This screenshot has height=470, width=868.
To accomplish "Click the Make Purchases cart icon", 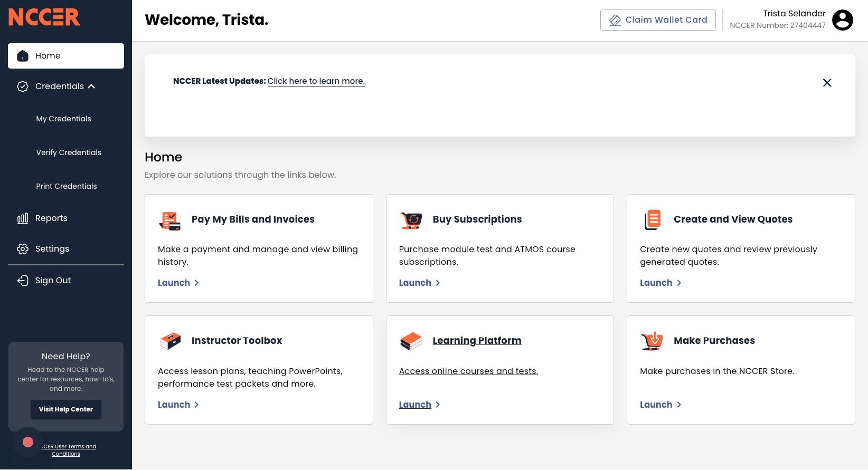I will (x=652, y=341).
